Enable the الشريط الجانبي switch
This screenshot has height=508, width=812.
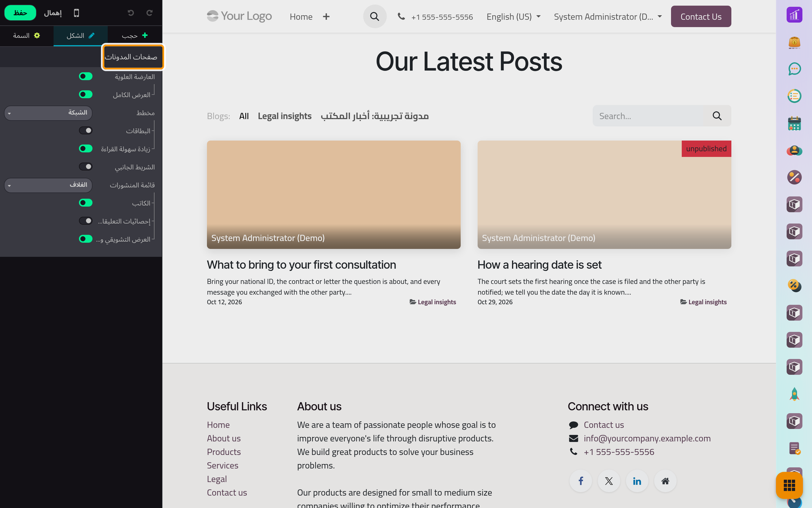pos(85,167)
